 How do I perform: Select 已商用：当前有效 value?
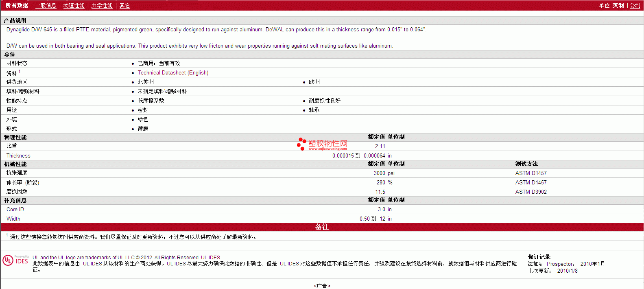click(x=159, y=63)
